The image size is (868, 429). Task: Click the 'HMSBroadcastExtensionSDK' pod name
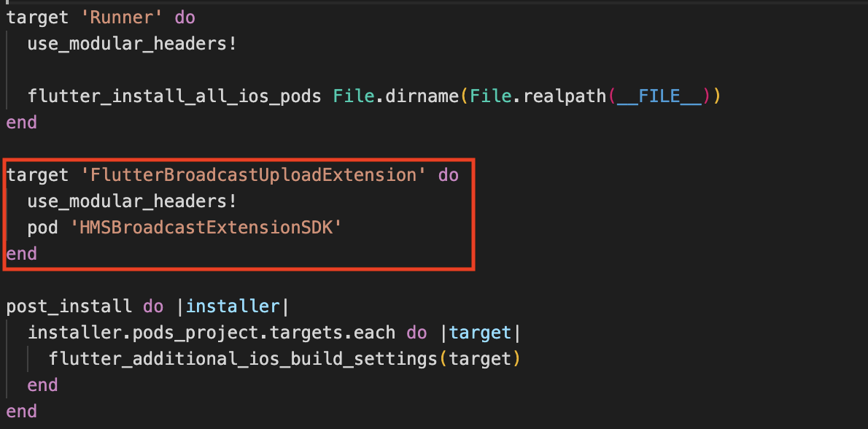click(206, 228)
